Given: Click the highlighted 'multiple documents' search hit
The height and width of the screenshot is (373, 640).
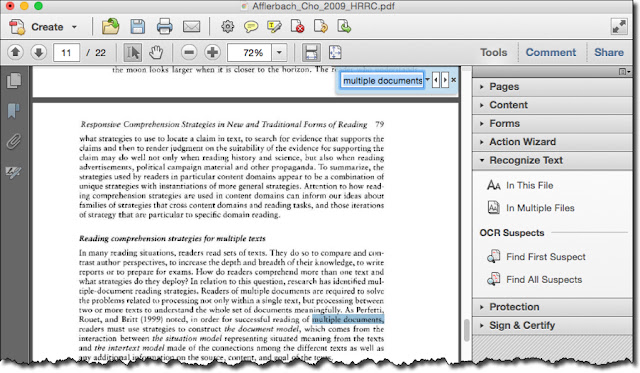Looking at the screenshot, I should pos(348,319).
